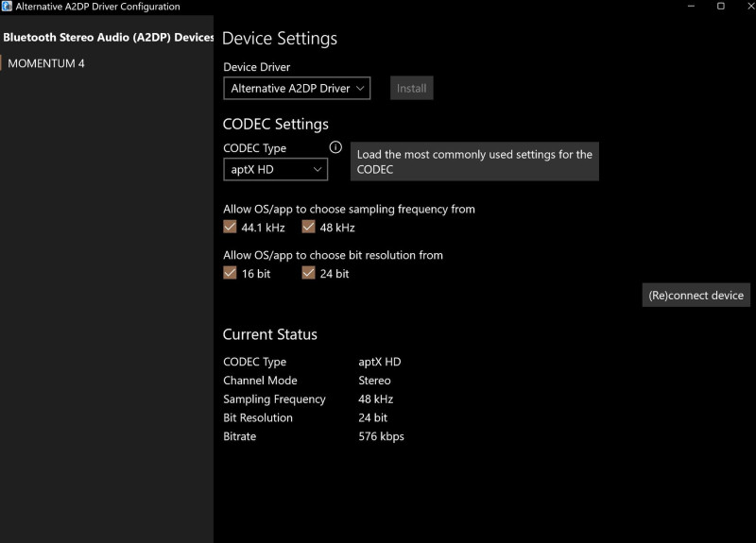Click the Device Settings heading
Screen dimensions: 756x543
[x=280, y=39]
